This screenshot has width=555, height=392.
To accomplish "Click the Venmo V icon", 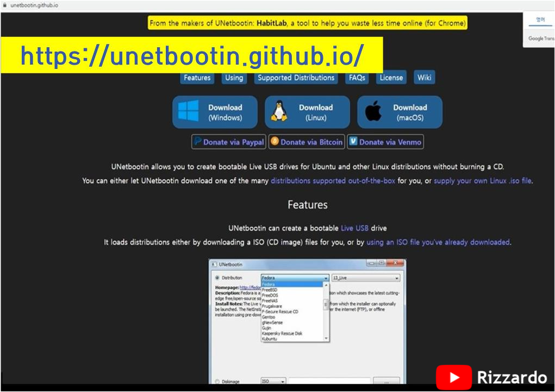I will coord(353,141).
